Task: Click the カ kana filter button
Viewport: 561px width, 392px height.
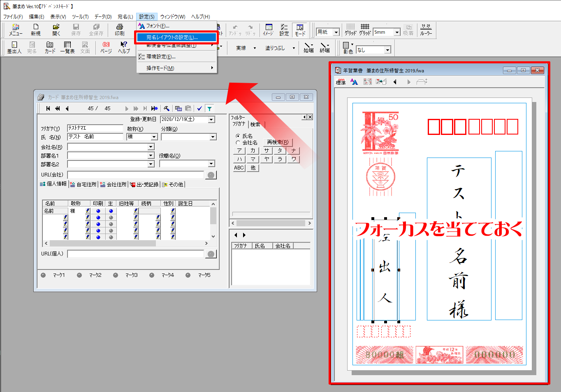Action: tap(253, 151)
